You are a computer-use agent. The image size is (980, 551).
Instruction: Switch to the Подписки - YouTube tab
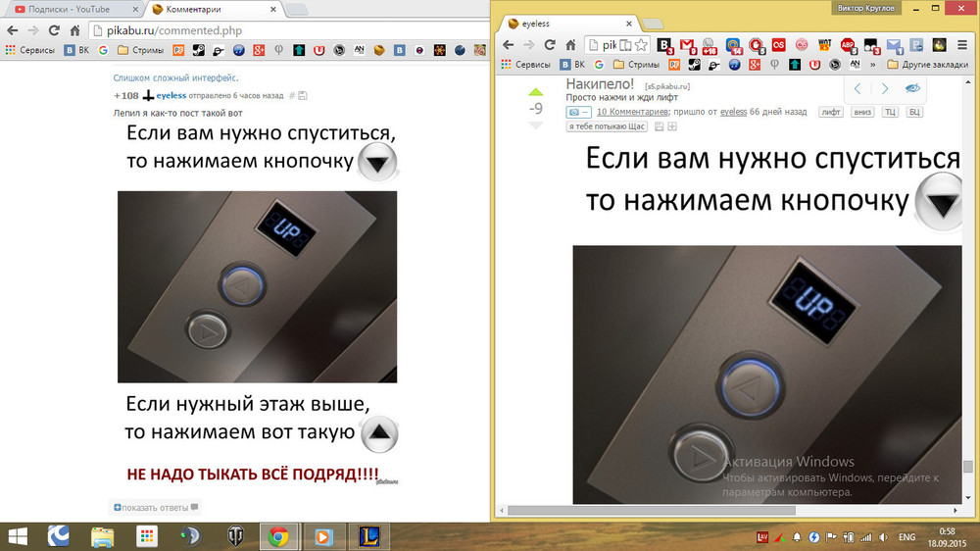(x=68, y=9)
